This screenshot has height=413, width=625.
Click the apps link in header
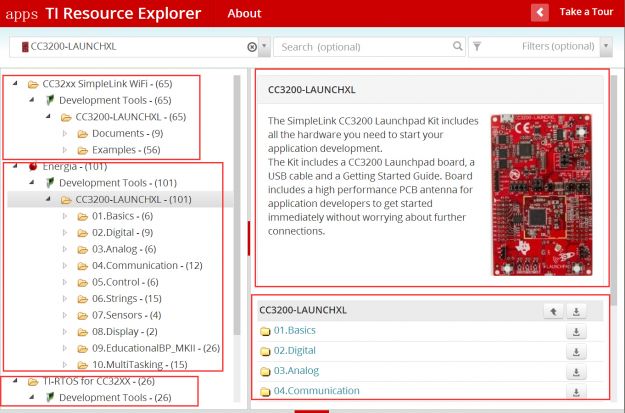(22, 14)
